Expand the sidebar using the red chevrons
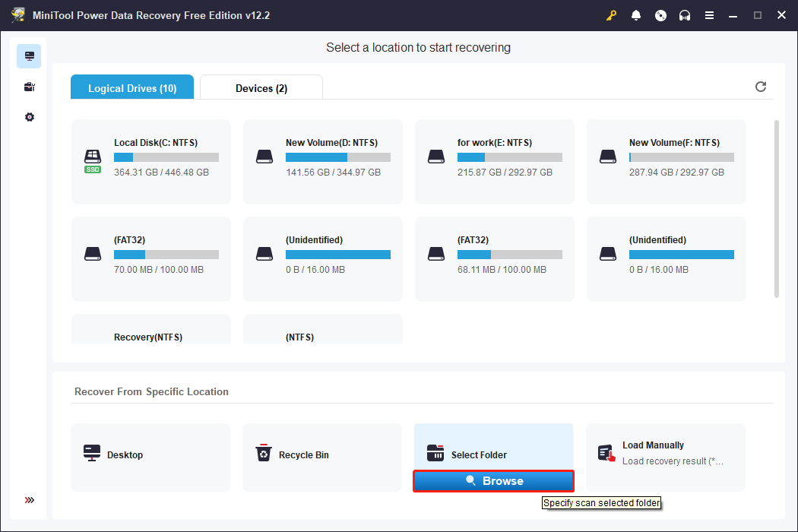798x532 pixels. pyautogui.click(x=29, y=500)
